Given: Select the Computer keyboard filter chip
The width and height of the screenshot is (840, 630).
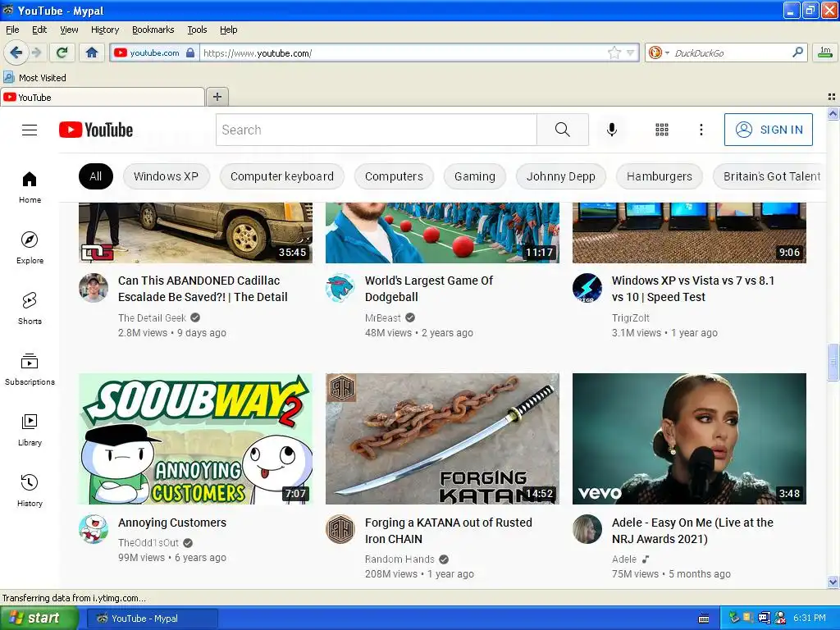Looking at the screenshot, I should click(282, 176).
